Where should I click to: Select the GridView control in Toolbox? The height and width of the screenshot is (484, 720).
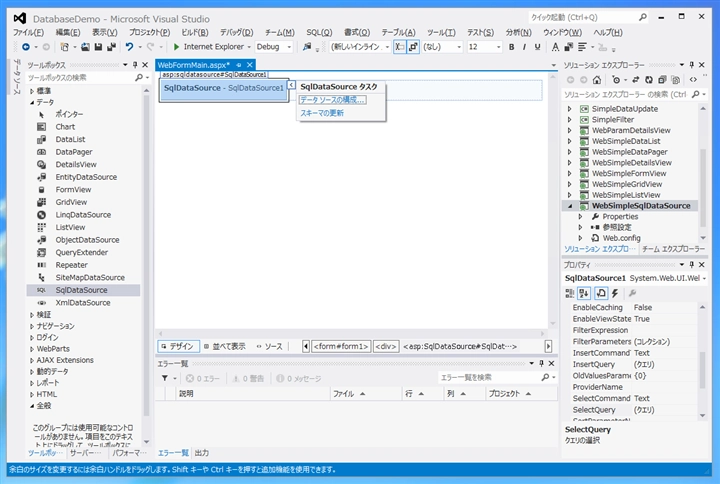click(x=71, y=202)
